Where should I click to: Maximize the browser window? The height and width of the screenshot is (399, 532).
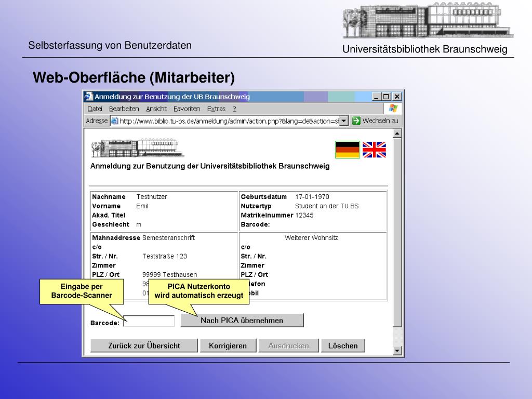386,97
